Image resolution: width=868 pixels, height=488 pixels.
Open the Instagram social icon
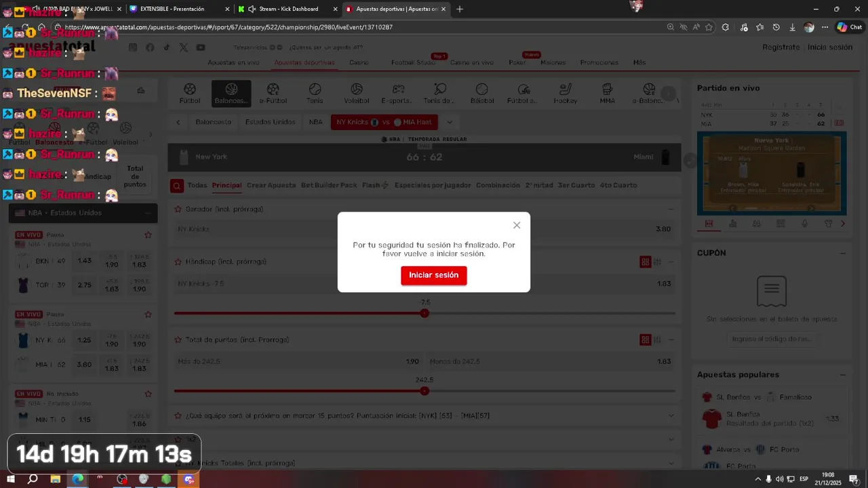click(133, 47)
